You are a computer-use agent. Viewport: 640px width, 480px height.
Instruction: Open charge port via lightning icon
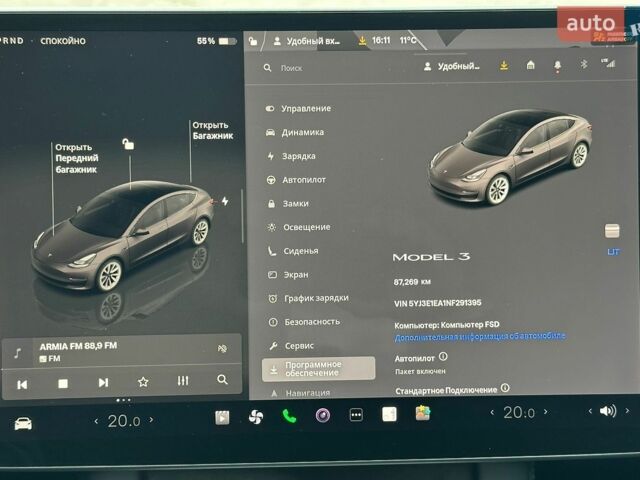click(225, 201)
